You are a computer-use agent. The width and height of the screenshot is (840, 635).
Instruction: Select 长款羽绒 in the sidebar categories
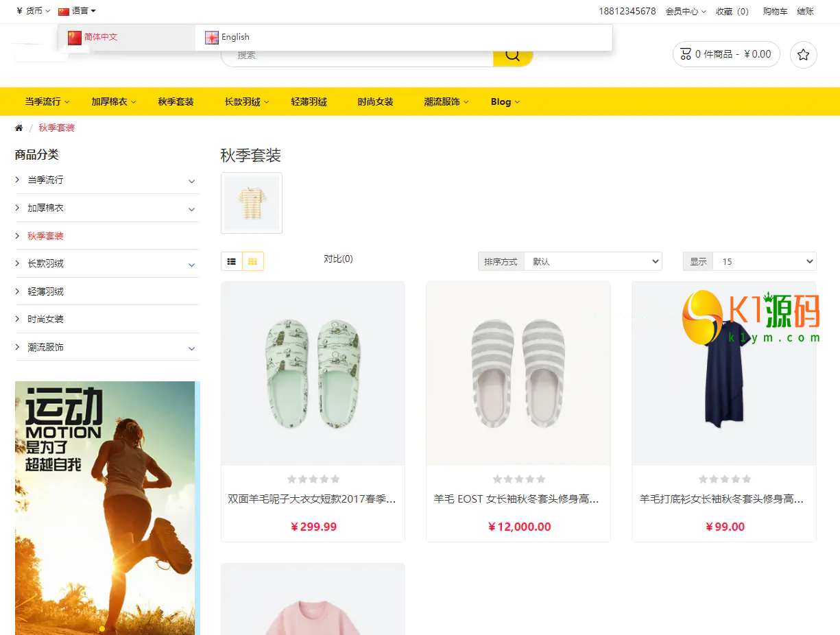point(45,264)
